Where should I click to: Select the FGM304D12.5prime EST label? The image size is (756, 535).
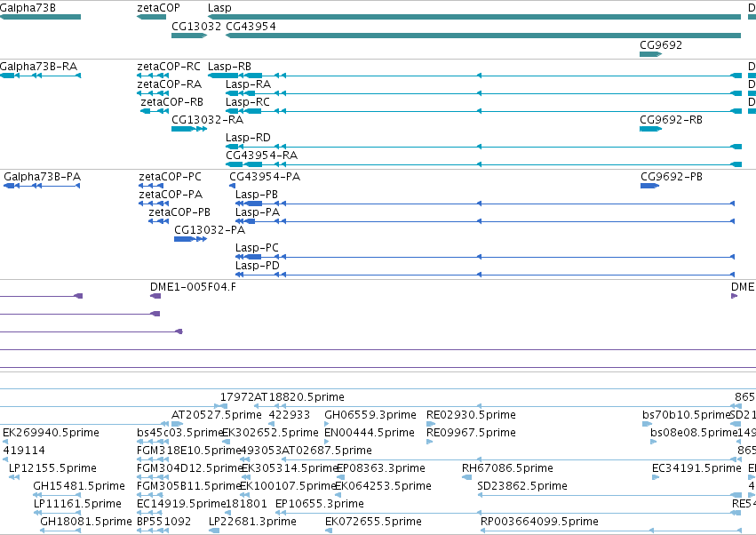[x=189, y=469]
